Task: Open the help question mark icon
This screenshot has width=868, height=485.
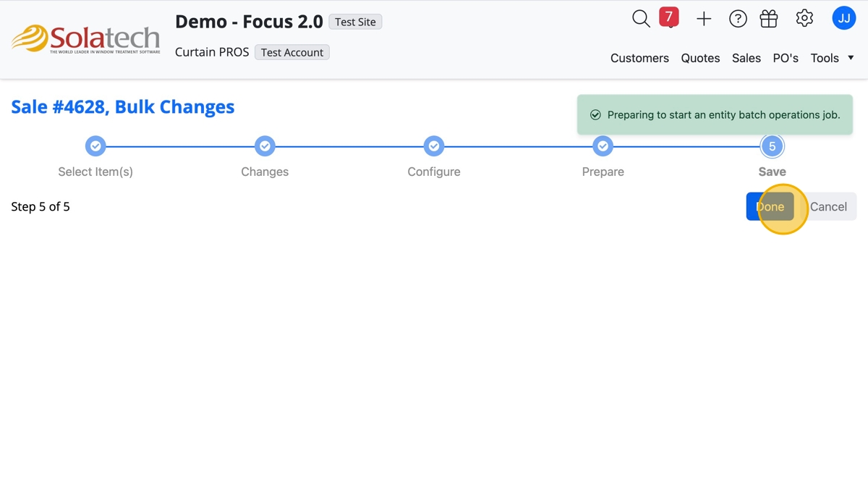Action: coord(738,20)
